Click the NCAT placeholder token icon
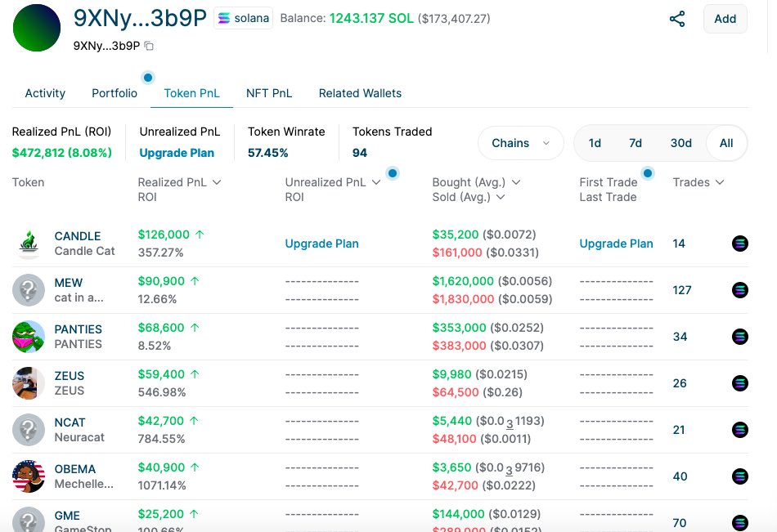This screenshot has height=532, width=777. 29,430
